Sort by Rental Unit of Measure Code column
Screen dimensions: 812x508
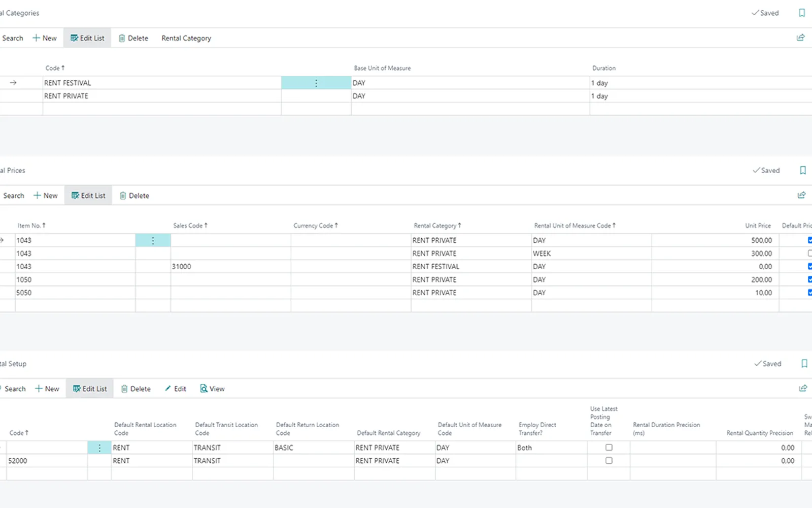574,226
